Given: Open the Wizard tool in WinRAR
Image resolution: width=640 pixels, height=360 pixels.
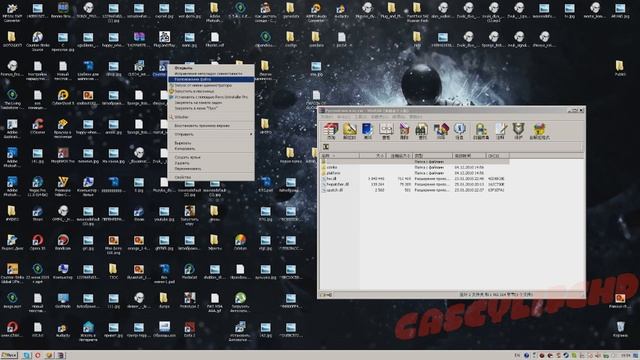Looking at the screenshot, I should tap(441, 131).
